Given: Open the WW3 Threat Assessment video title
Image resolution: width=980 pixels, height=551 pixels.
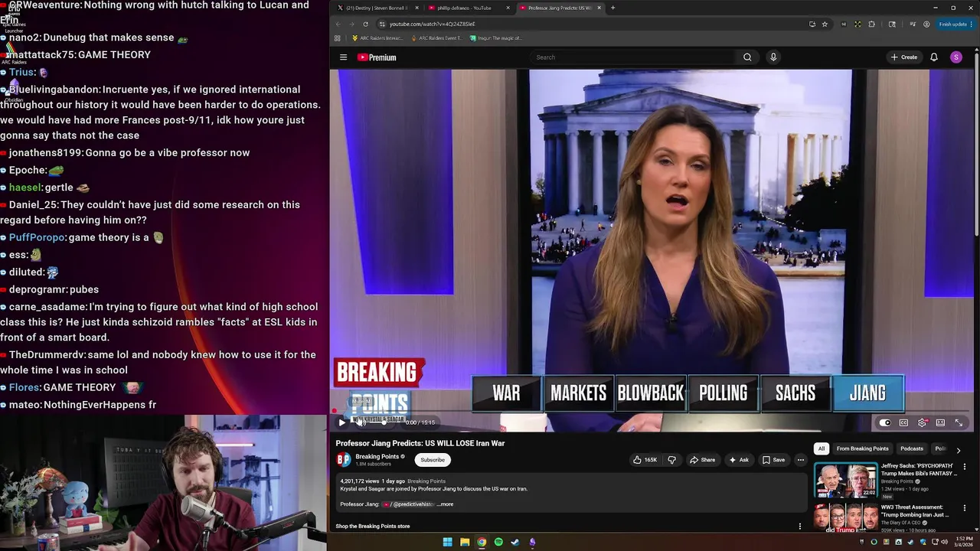Looking at the screenshot, I should click(914, 510).
